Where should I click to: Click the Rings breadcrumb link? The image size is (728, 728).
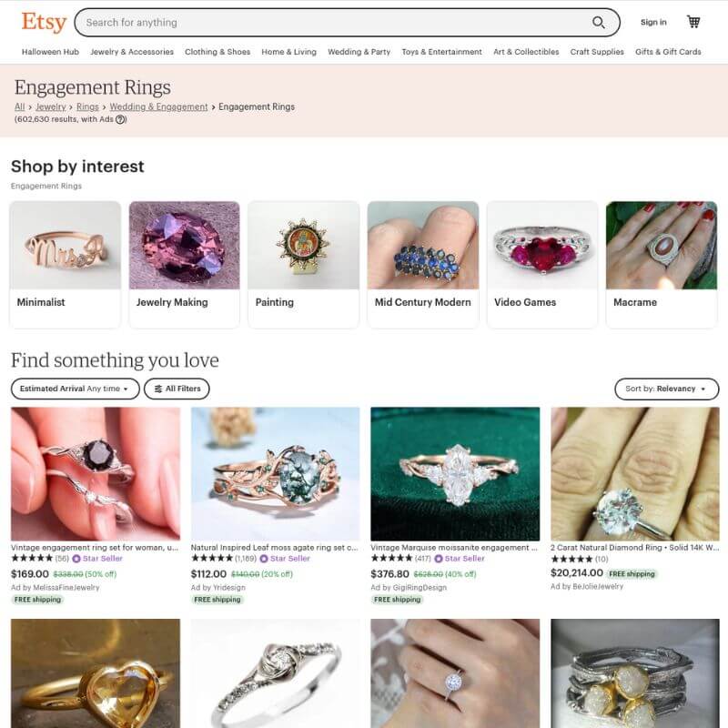coord(87,106)
